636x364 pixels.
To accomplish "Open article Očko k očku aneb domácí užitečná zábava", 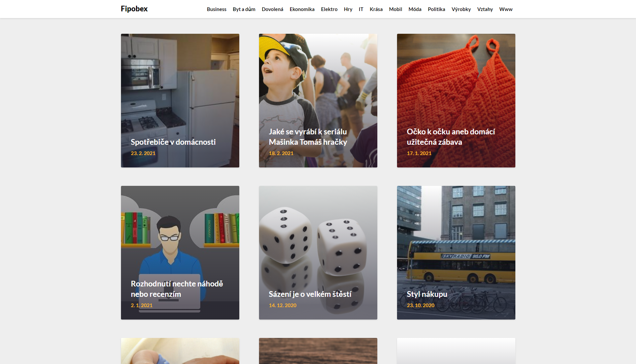I will click(x=451, y=137).
